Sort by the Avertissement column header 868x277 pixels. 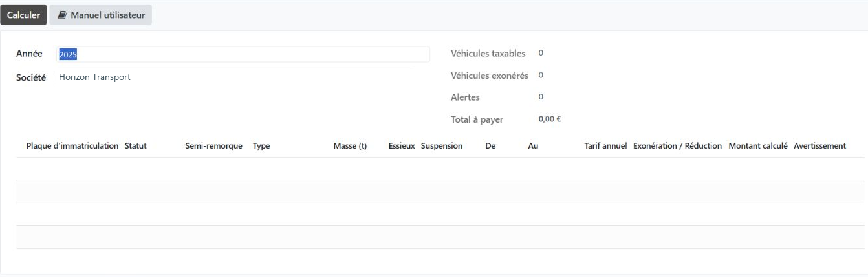tap(819, 146)
